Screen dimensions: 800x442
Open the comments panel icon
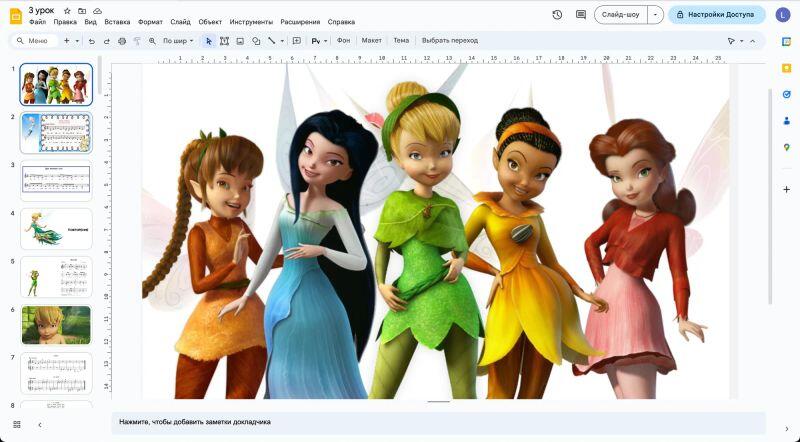[581, 15]
